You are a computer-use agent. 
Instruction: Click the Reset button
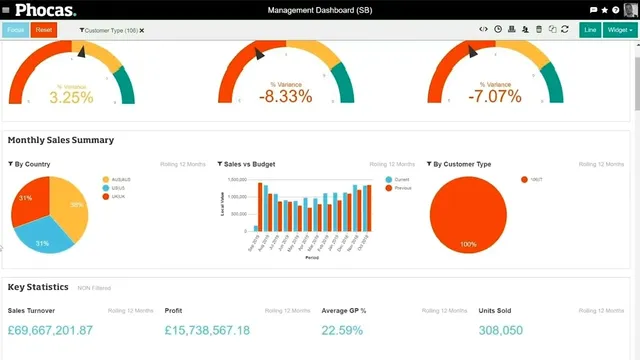point(44,30)
